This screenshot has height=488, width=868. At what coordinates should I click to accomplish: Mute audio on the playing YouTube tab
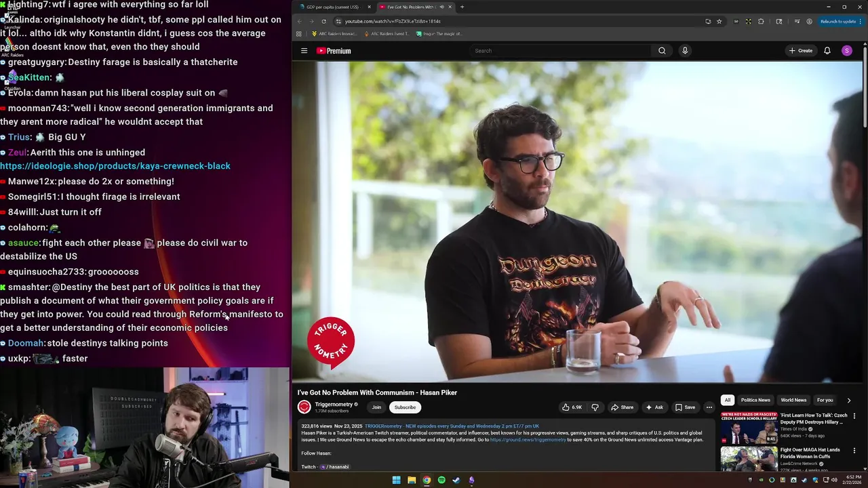click(441, 7)
